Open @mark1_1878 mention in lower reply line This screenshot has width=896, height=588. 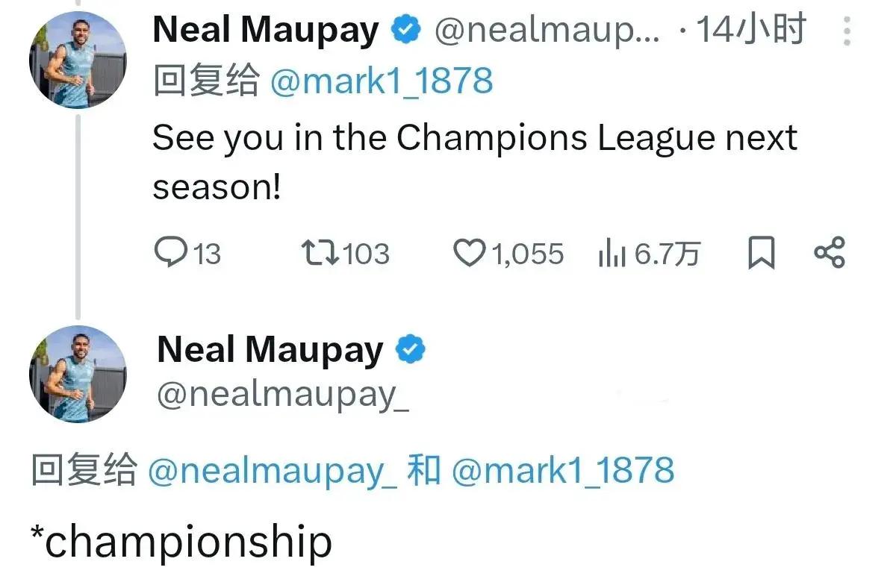click(563, 472)
